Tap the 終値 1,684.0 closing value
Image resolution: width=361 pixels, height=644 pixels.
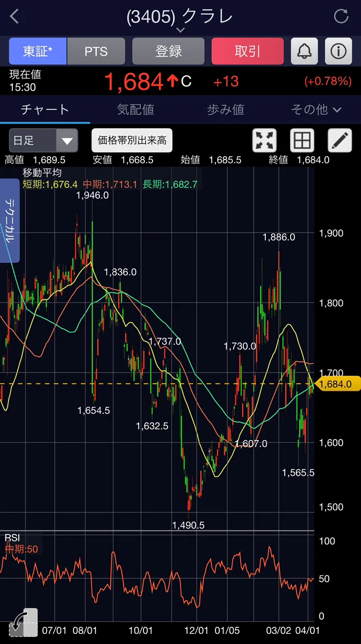pos(299,160)
